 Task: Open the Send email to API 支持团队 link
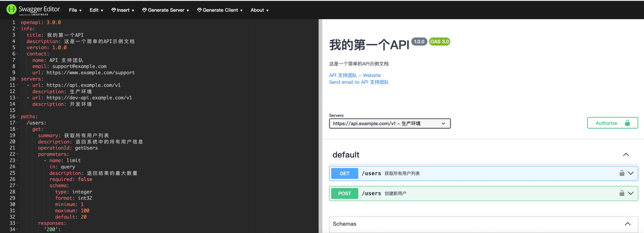click(359, 82)
